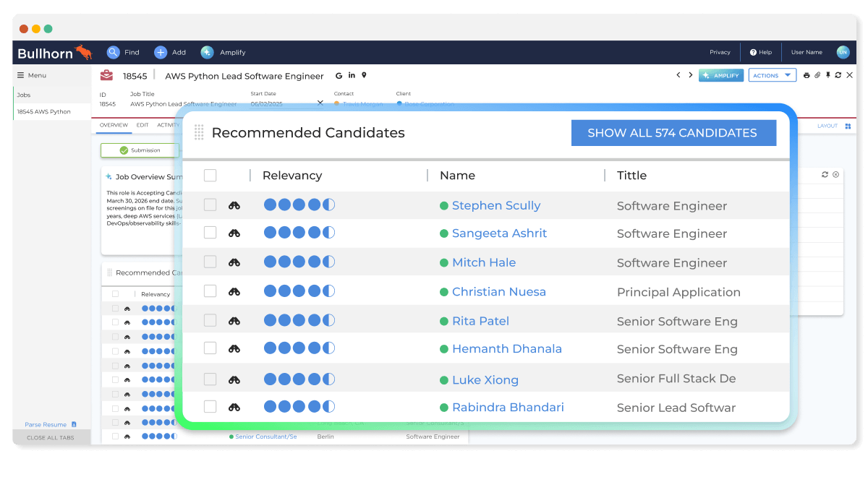Click binoculars icon for Christian Nuesa
Screen dimensions: 868x490
click(x=234, y=291)
